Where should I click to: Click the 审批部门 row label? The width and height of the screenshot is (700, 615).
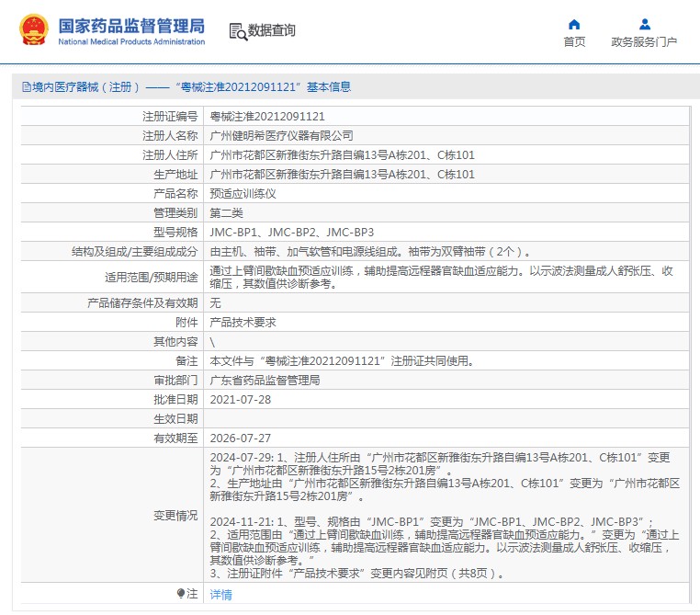coord(175,380)
